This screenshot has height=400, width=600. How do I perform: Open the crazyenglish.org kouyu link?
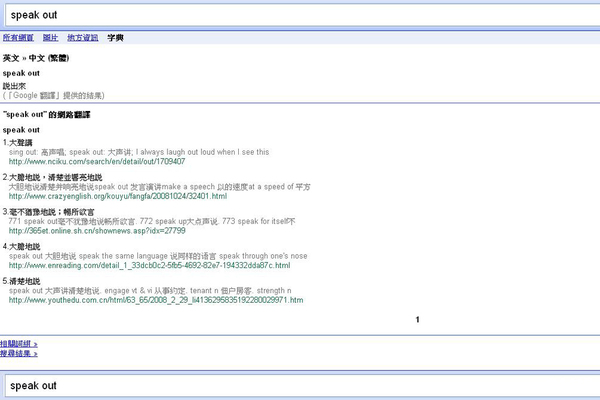(118, 196)
